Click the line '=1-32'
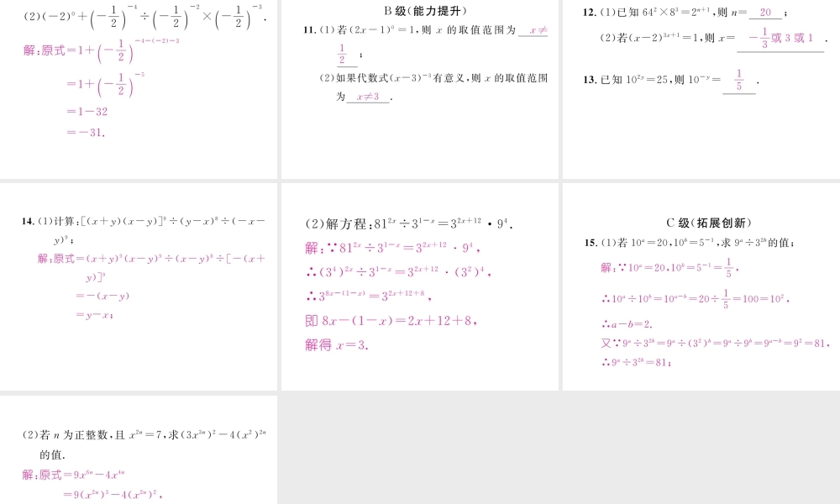The image size is (840, 504). [87, 112]
